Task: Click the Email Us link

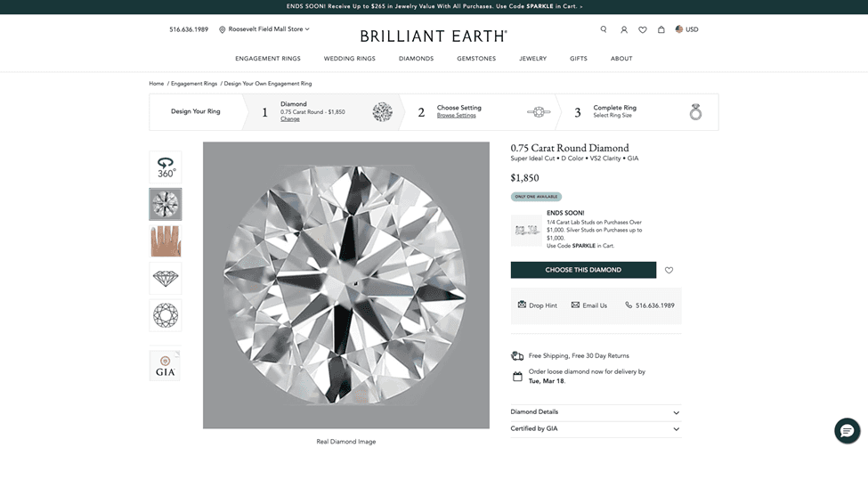Action: (589, 305)
